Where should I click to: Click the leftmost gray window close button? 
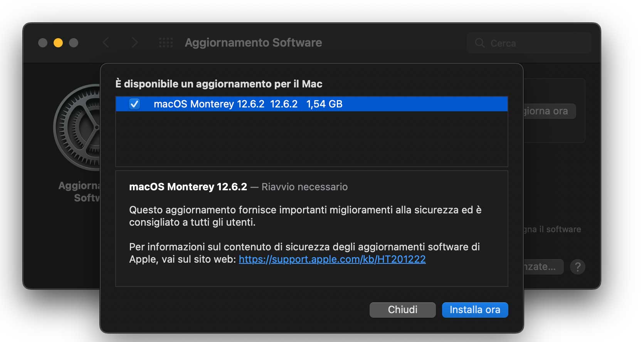pos(43,43)
